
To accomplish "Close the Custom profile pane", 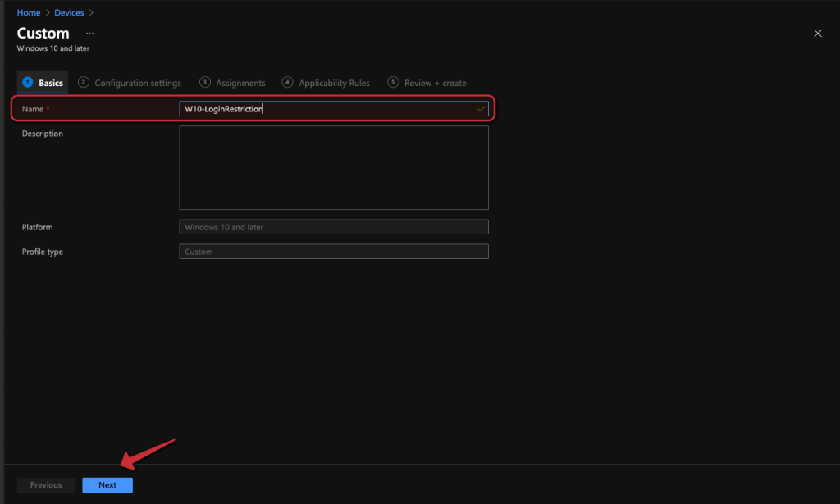I will point(817,34).
